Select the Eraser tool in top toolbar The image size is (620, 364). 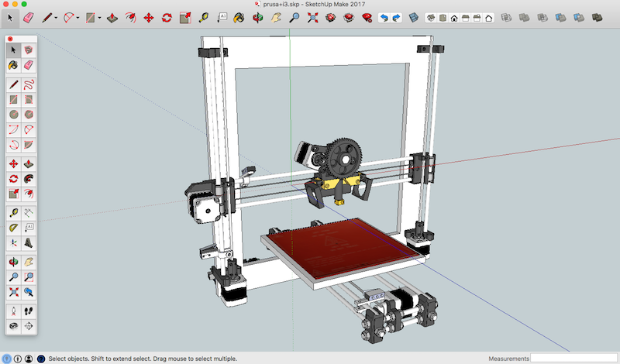tap(29, 16)
